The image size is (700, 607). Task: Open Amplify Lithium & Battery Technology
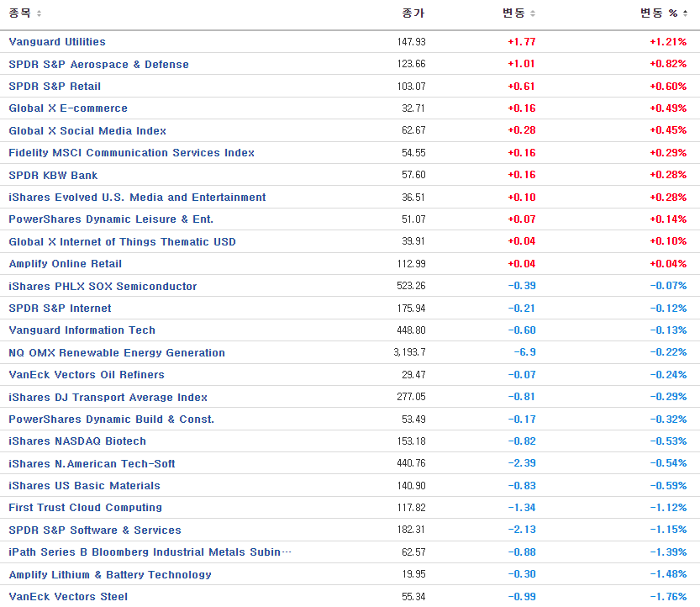point(110,574)
